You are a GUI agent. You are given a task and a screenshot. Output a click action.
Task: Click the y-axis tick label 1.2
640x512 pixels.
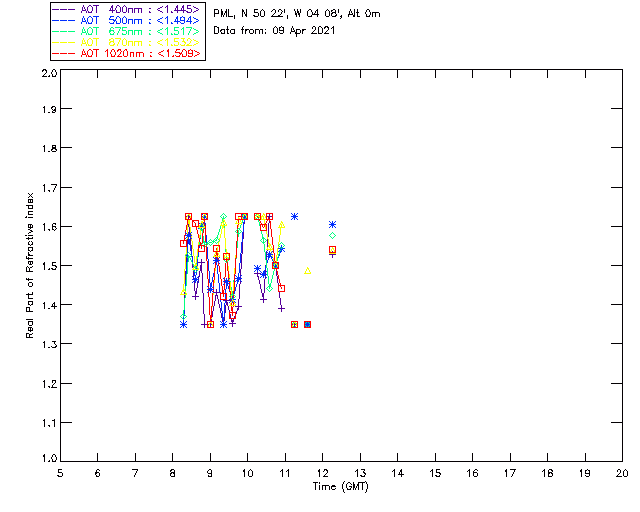coord(49,384)
